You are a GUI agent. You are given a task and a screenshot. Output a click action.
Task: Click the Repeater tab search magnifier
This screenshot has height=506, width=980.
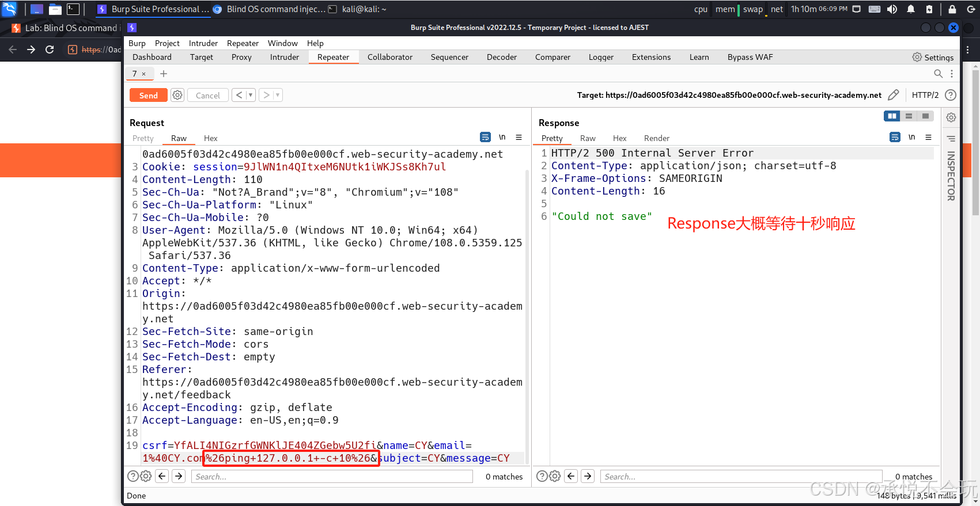(938, 74)
